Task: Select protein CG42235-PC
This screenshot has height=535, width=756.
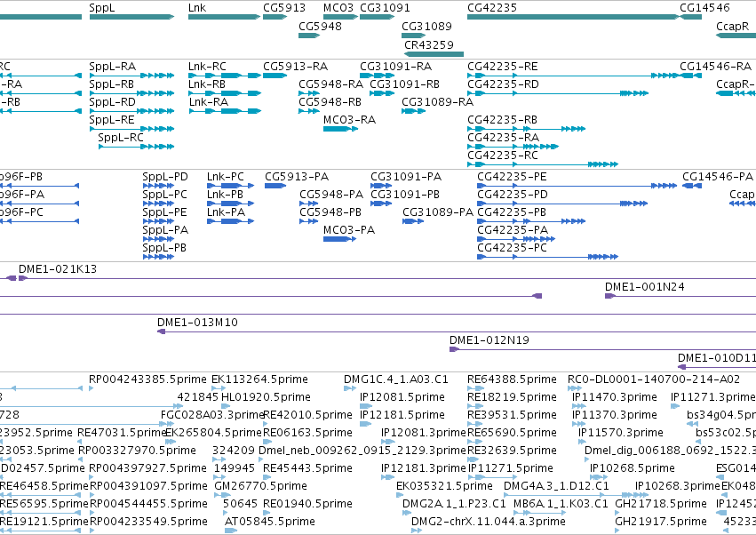Action: click(512, 248)
